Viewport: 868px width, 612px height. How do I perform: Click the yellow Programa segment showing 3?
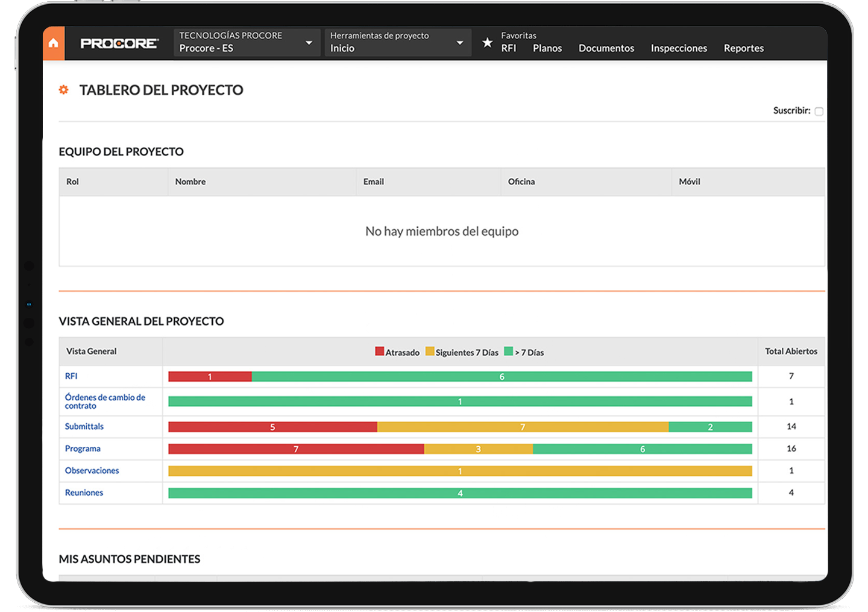[479, 449]
